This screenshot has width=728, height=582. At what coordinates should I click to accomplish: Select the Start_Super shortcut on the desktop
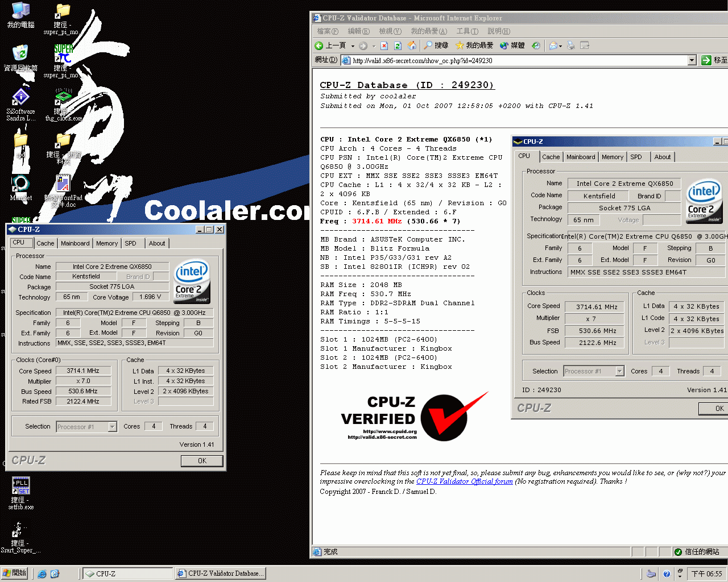(x=20, y=537)
